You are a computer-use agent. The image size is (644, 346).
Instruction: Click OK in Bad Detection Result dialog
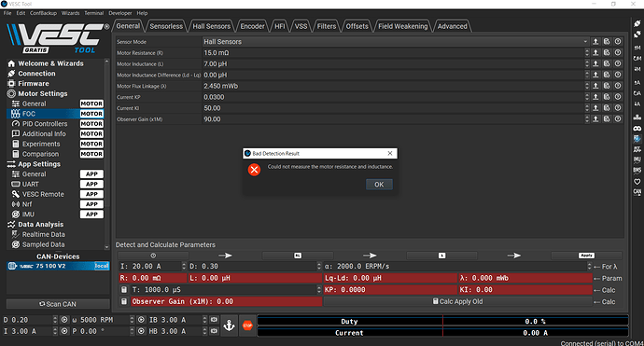coord(379,185)
